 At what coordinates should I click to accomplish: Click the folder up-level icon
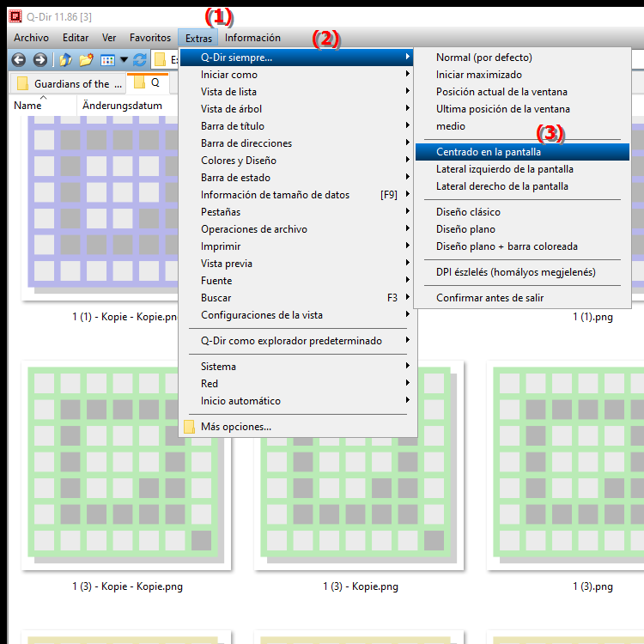(x=65, y=60)
